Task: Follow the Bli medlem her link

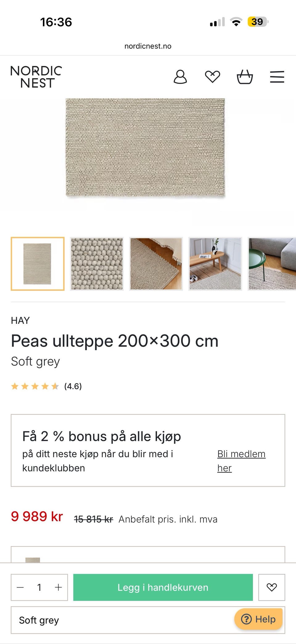Action: click(241, 461)
